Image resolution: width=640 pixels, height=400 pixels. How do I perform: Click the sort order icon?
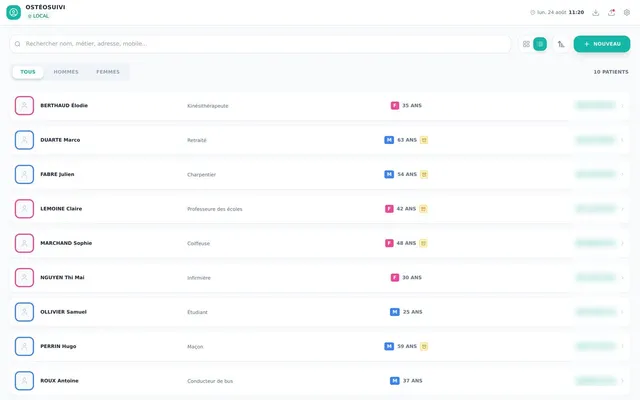coord(561,44)
